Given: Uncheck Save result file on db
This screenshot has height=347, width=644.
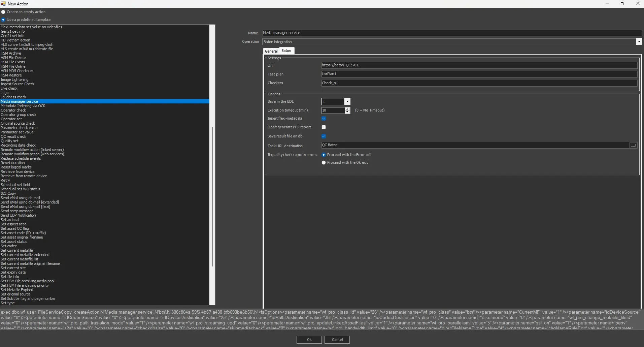Looking at the screenshot, I should pos(324,136).
